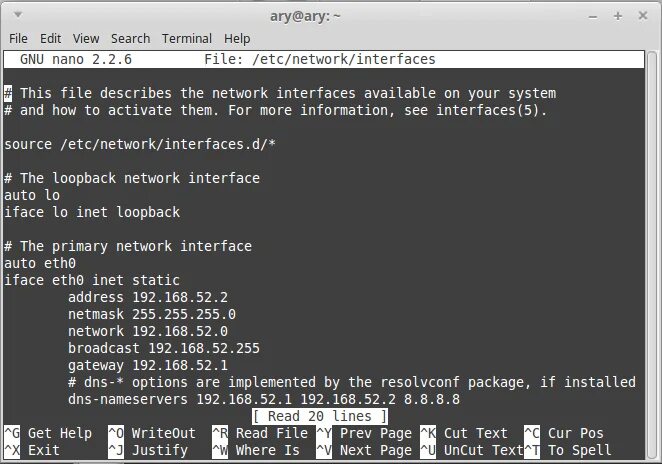Maximize the terminal window with plus icon
The width and height of the screenshot is (662, 464).
618,16
